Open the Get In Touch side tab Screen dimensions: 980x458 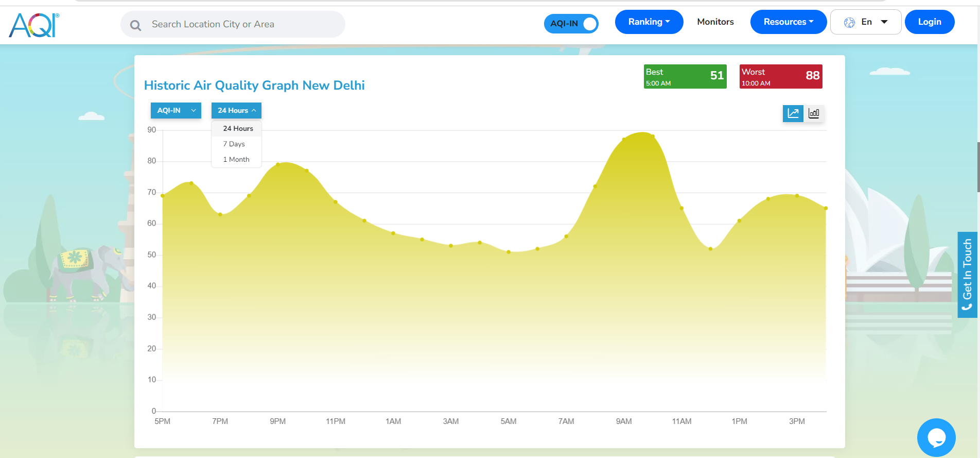pos(967,275)
